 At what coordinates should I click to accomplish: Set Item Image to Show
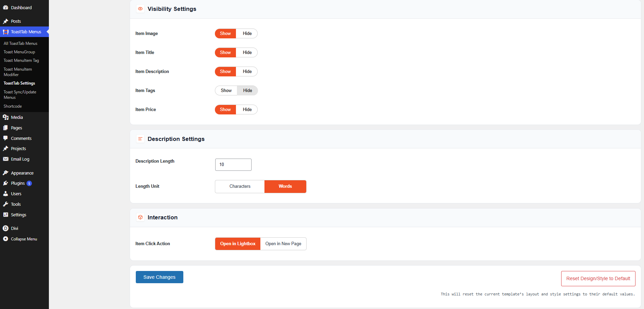click(x=225, y=34)
